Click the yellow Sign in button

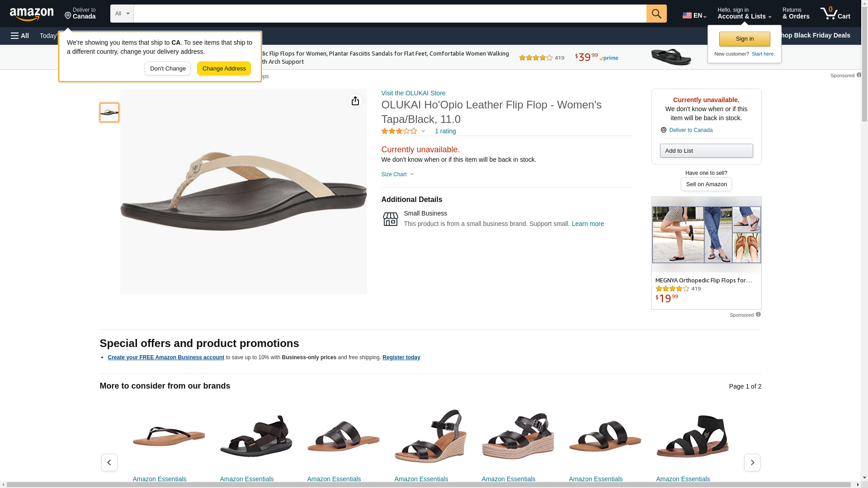click(745, 39)
